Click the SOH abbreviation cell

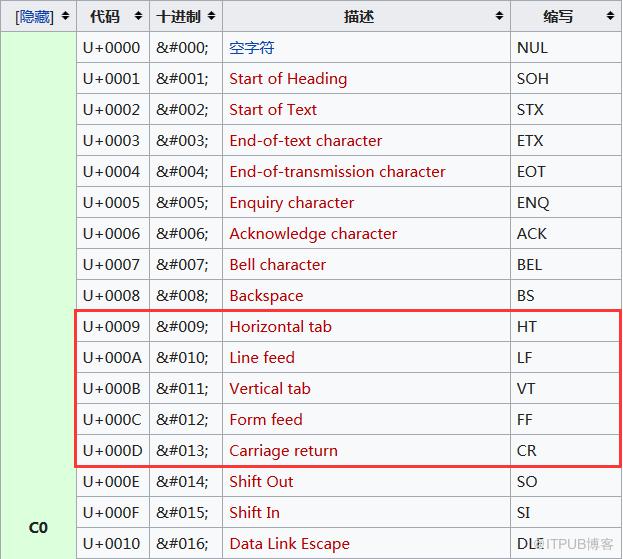(x=566, y=79)
